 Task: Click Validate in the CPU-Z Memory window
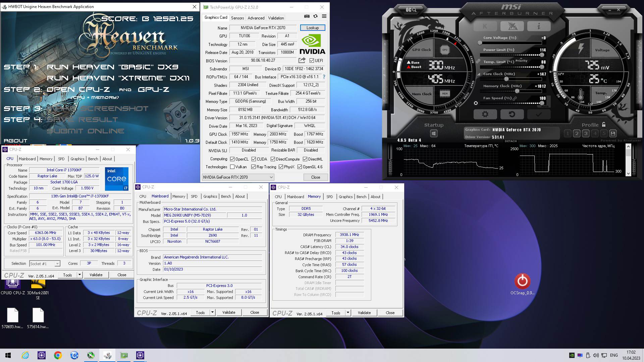tap(364, 313)
